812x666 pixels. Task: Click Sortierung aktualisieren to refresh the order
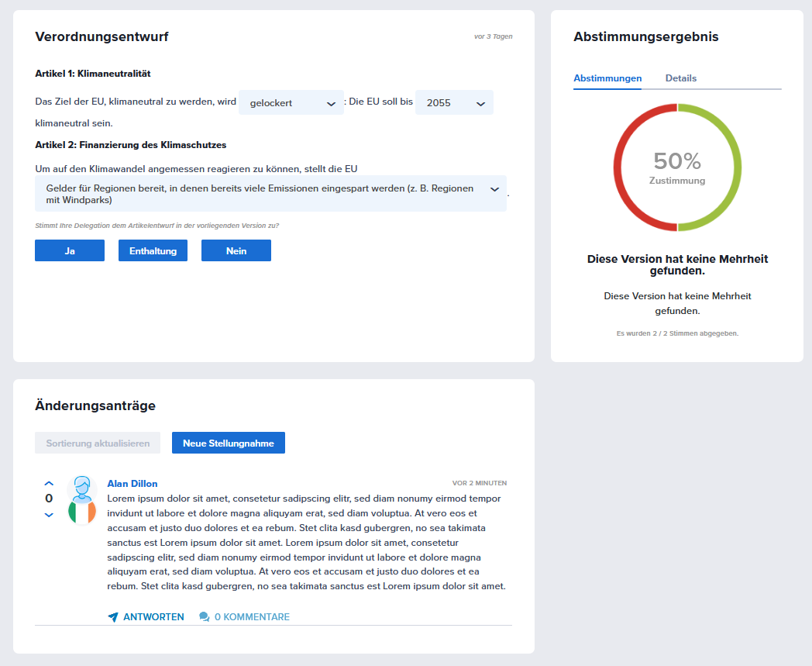click(98, 443)
